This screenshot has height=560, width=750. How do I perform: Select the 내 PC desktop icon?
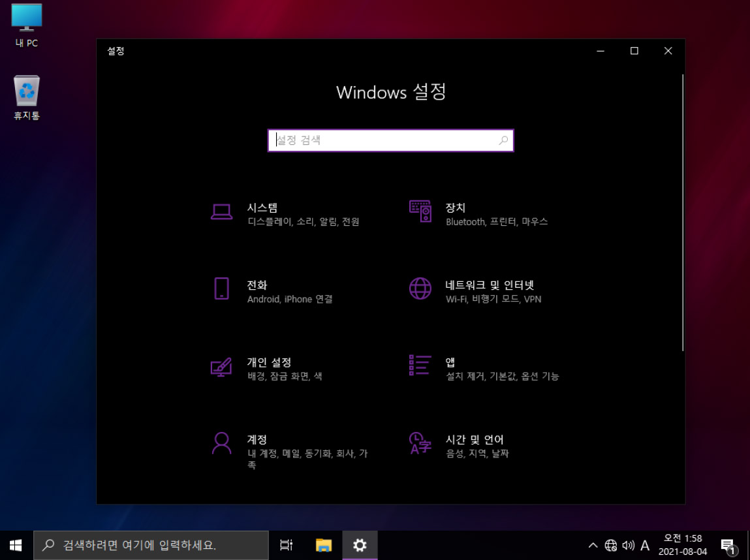(26, 26)
